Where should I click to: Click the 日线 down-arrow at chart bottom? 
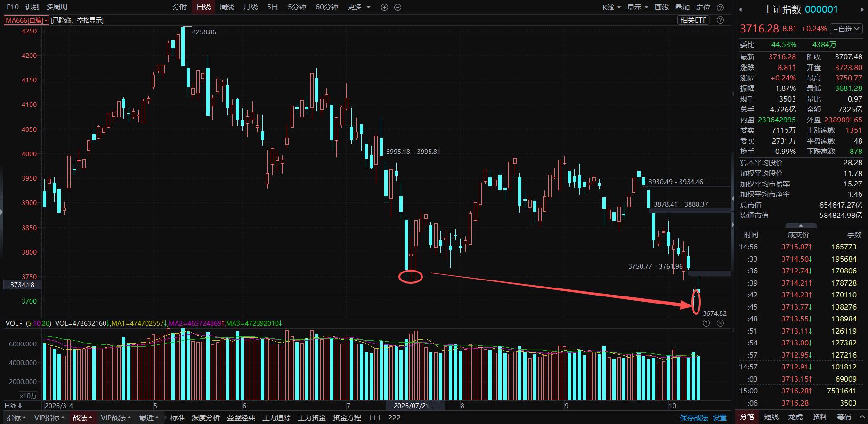coord(14,406)
